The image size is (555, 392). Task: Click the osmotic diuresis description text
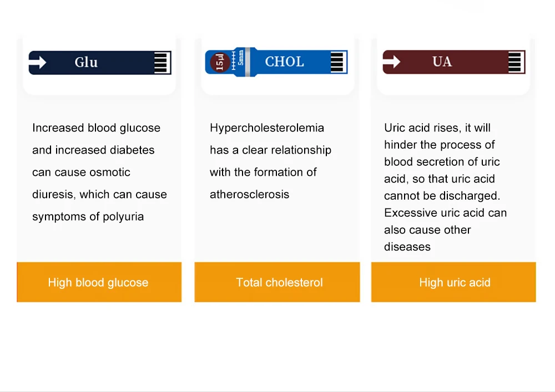pyautogui.click(x=99, y=172)
